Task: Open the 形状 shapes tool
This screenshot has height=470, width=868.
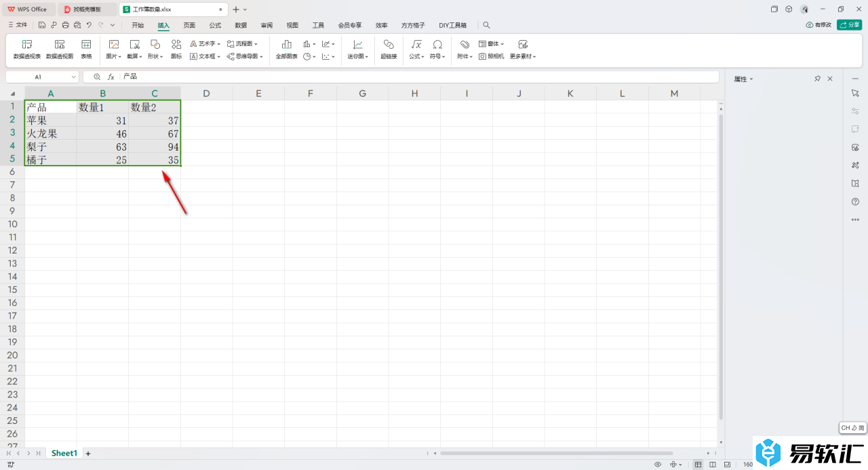Action: pyautogui.click(x=155, y=49)
